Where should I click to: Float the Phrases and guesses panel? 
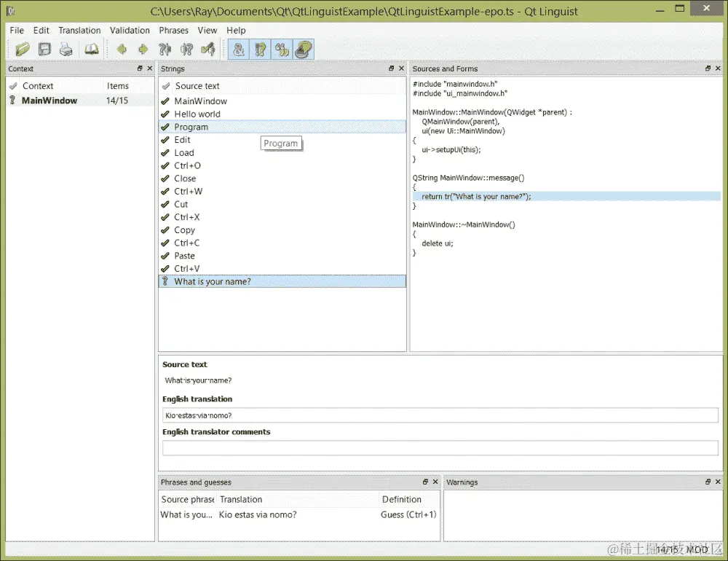pyautogui.click(x=425, y=482)
